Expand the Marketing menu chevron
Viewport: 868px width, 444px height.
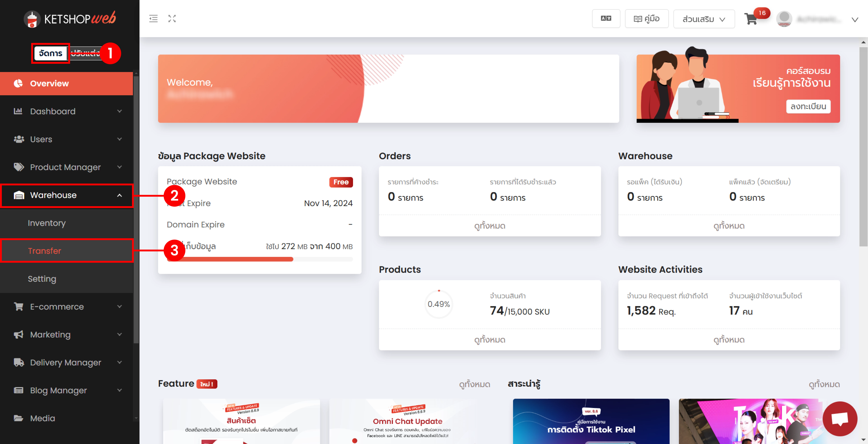[x=119, y=334]
